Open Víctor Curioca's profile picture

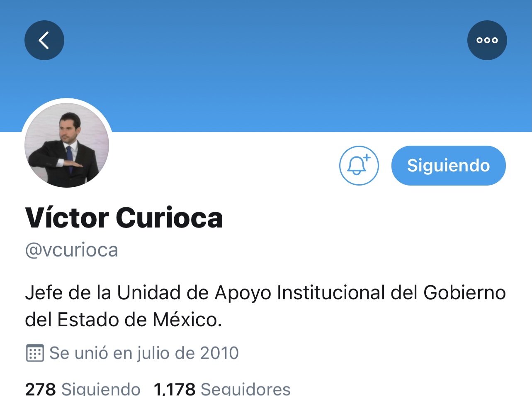click(67, 144)
